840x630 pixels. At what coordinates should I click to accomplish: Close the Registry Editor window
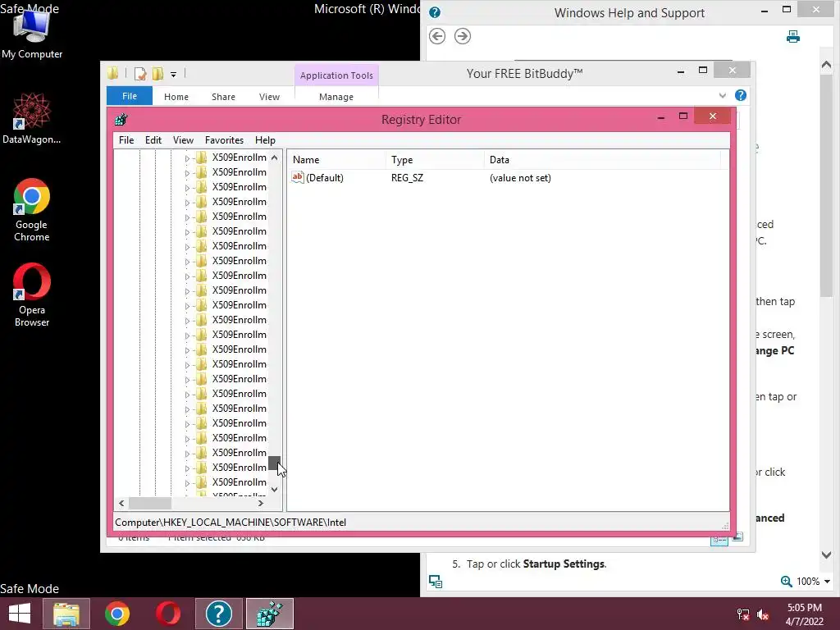pos(713,116)
